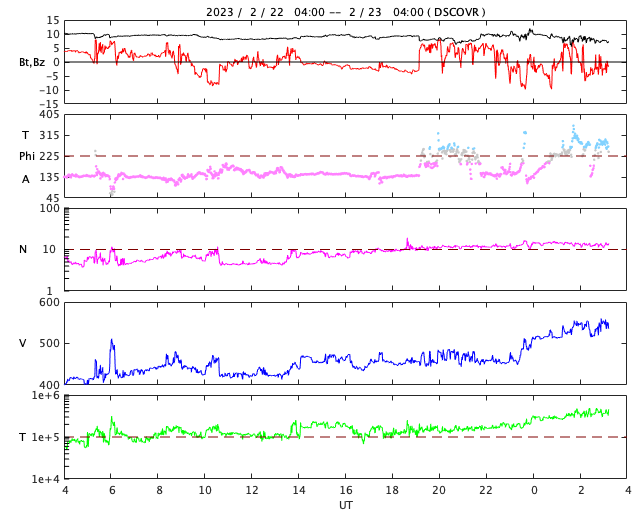Click the '135' tick label
The height and width of the screenshot is (512, 640).
tap(49, 178)
